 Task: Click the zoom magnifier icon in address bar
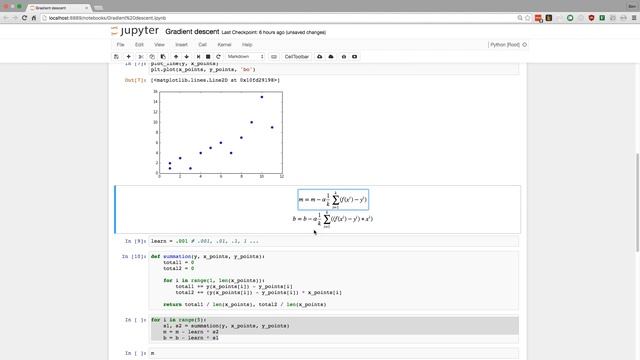(520, 18)
